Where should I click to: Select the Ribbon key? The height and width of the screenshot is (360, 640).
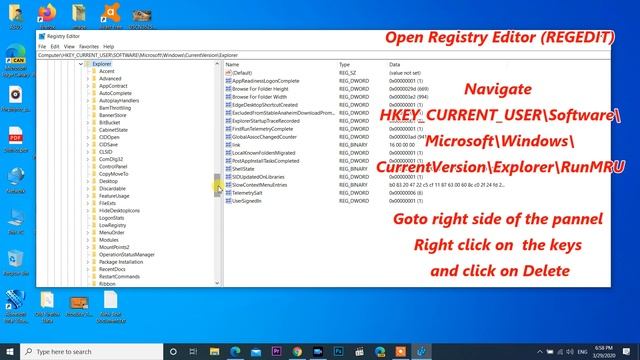(107, 284)
